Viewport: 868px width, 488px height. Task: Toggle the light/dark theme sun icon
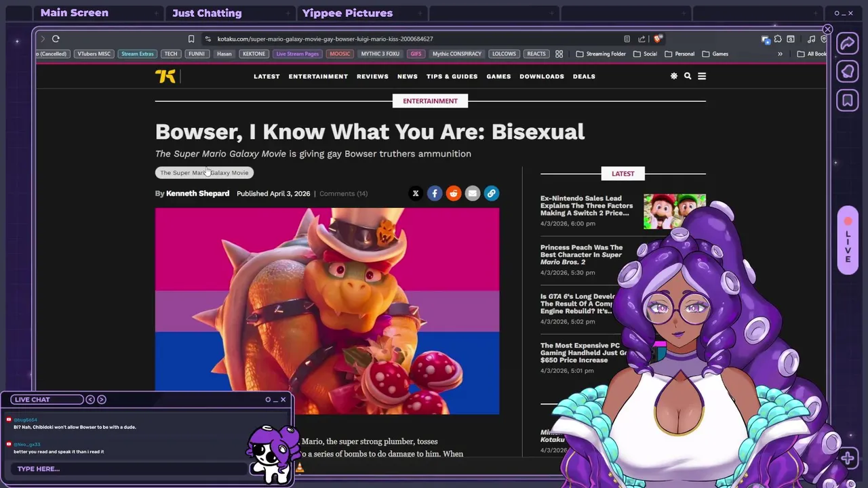pyautogui.click(x=674, y=77)
